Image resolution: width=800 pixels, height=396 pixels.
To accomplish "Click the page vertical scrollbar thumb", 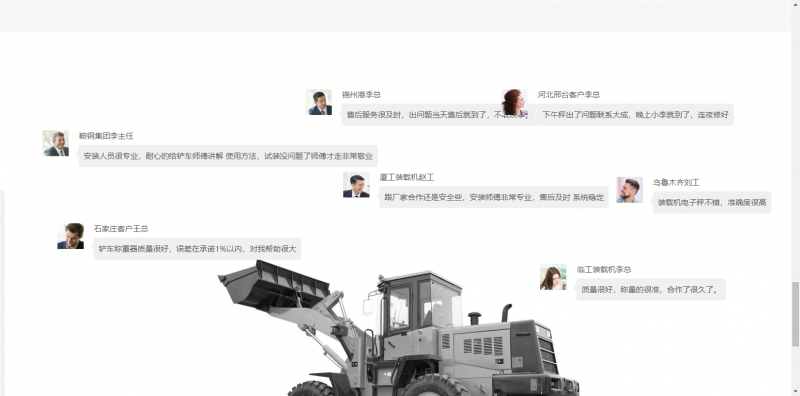I will (x=795, y=314).
